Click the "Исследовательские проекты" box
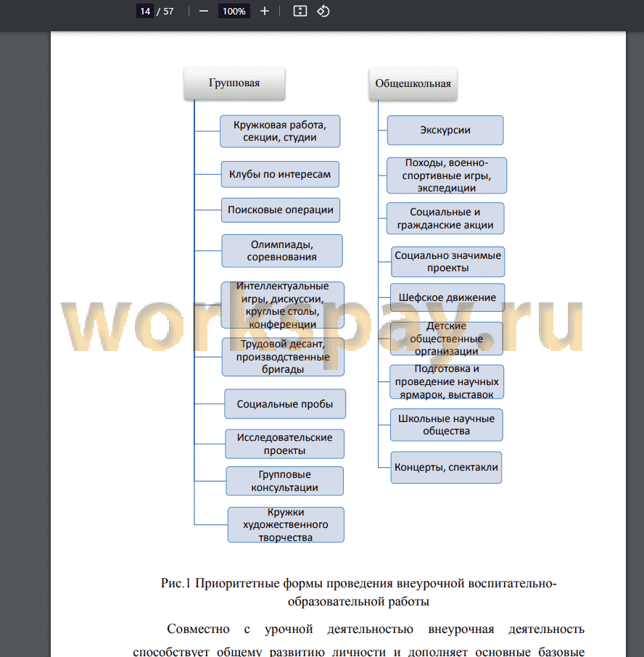The height and width of the screenshot is (657, 644). [284, 444]
